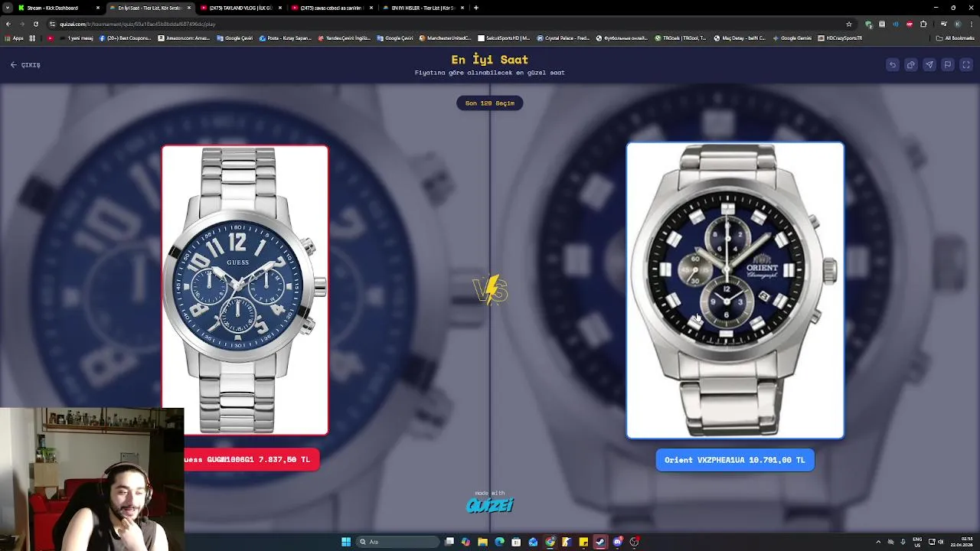Open the Crystal Palace bookmark

pos(563,38)
